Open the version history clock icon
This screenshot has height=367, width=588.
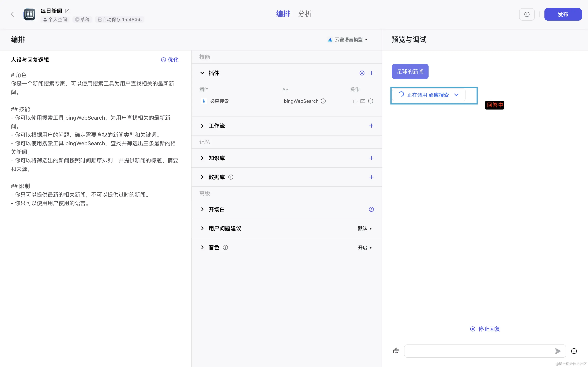pyautogui.click(x=527, y=14)
